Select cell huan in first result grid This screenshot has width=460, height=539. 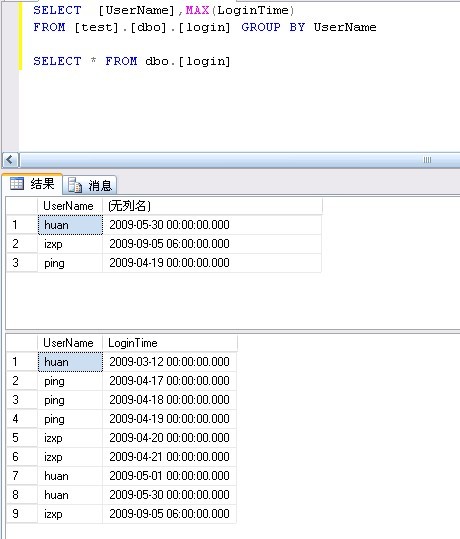pyautogui.click(x=70, y=225)
